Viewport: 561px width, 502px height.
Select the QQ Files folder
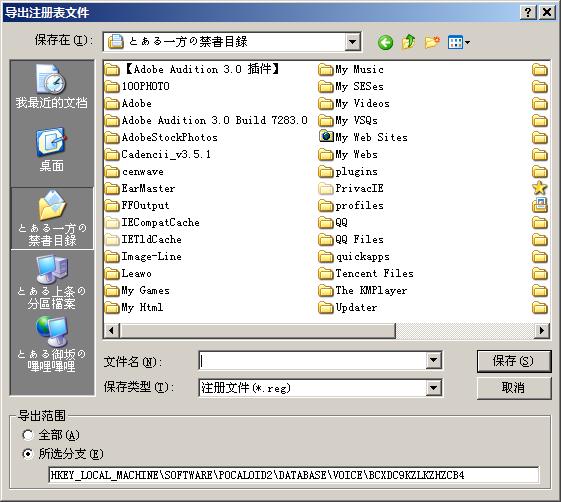351,239
